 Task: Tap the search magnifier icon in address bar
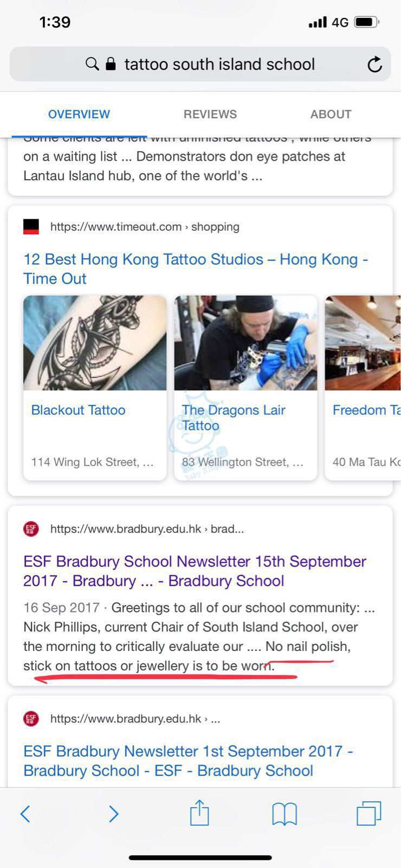(x=92, y=64)
